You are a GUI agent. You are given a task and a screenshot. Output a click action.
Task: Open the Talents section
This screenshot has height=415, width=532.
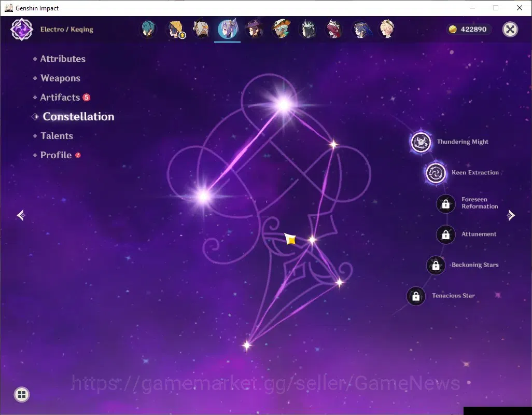point(57,136)
